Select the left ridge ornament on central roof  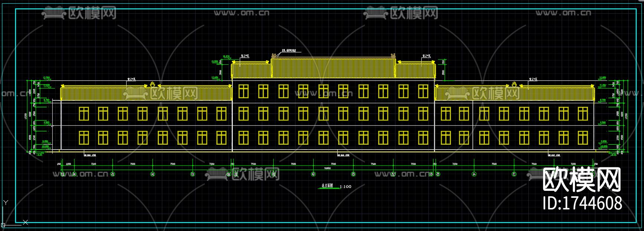(274, 56)
